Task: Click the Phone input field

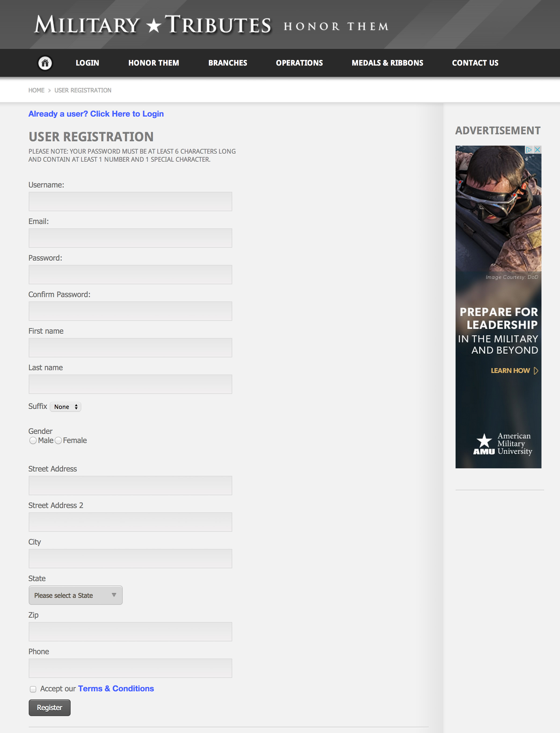Action: [130, 668]
